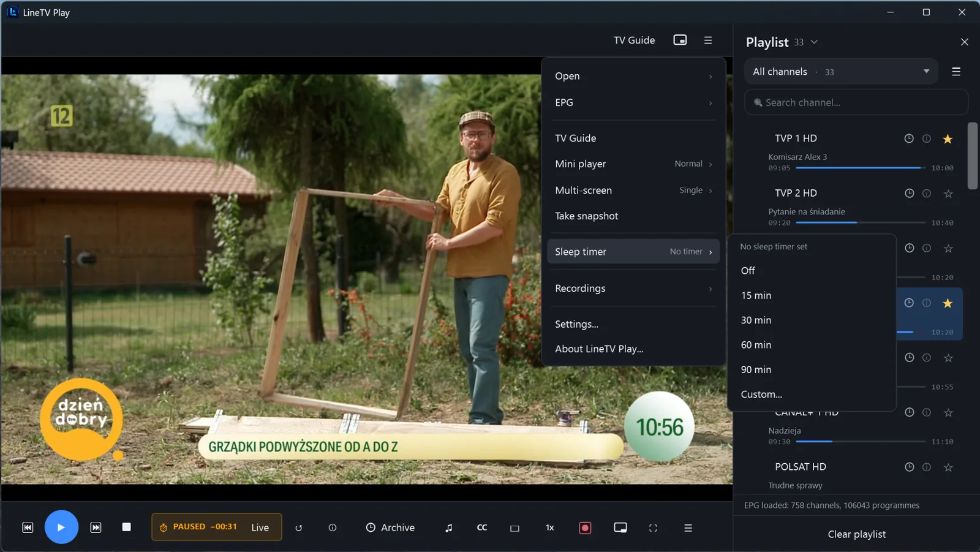
Task: Star the channel showing Nadzieja
Action: click(948, 412)
